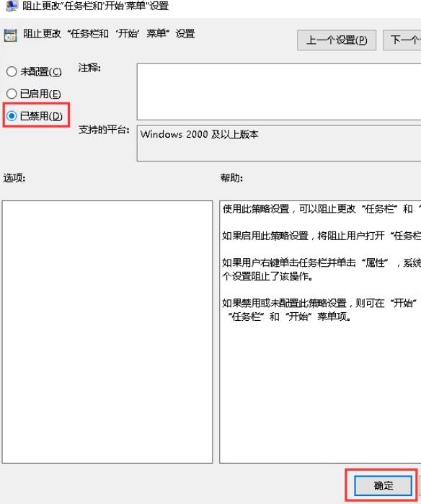421x504 pixels.
Task: Click the help paragraph starting 如果禁用或未配置
Action: [x=322, y=309]
